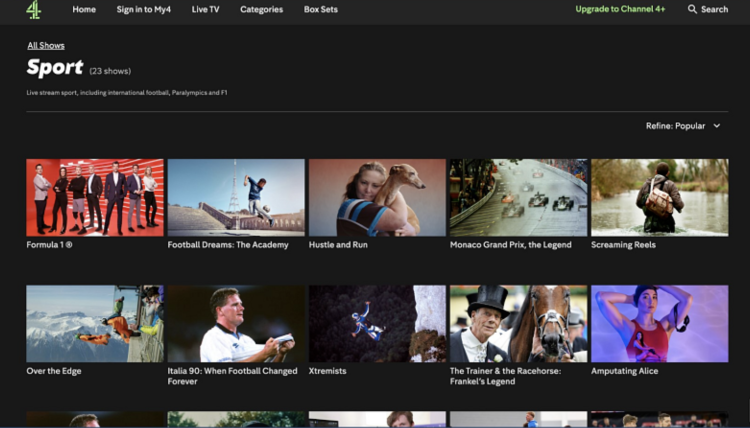Click the Screaming Reels title

pos(623,245)
